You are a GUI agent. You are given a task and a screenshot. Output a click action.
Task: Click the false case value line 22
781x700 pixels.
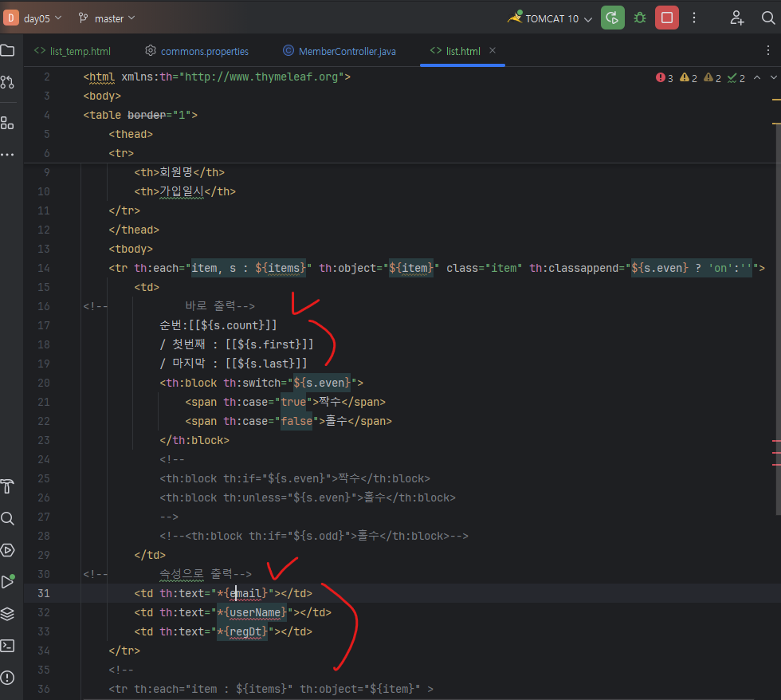click(x=296, y=421)
